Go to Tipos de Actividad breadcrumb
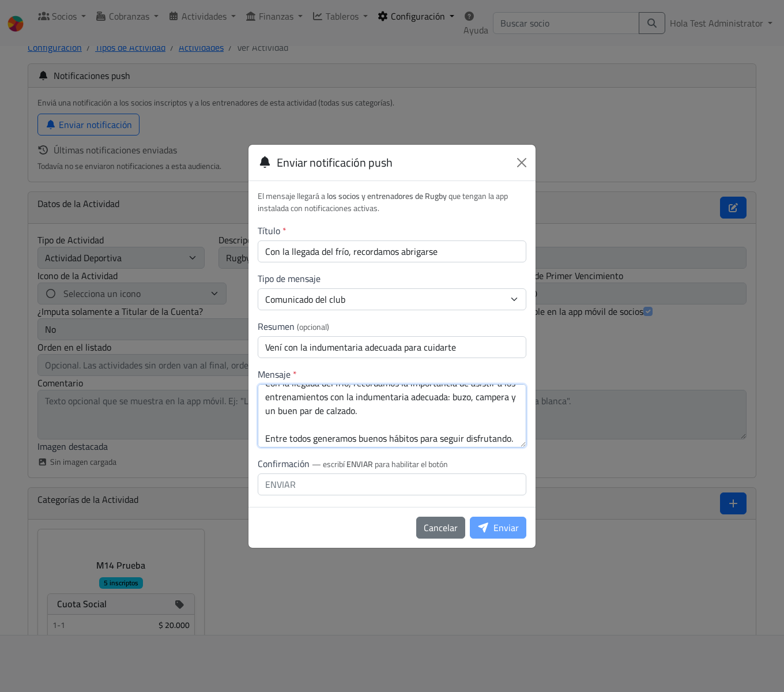The image size is (784, 692). [130, 48]
